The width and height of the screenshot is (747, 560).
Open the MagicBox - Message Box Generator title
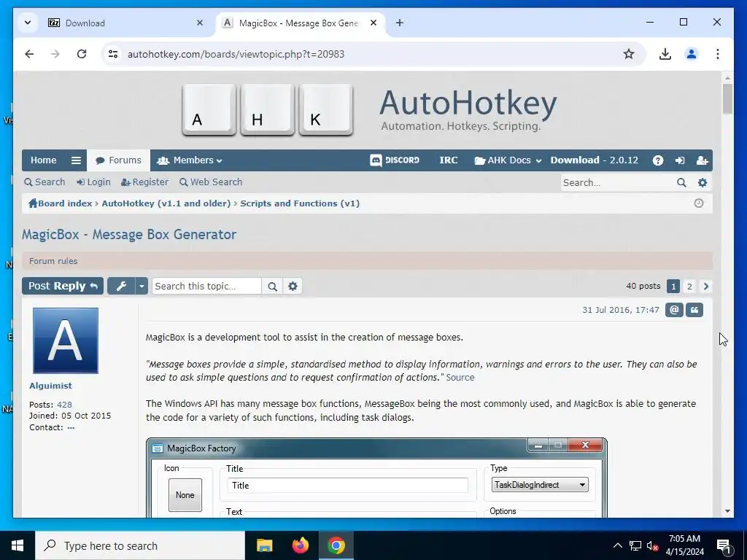[129, 234]
